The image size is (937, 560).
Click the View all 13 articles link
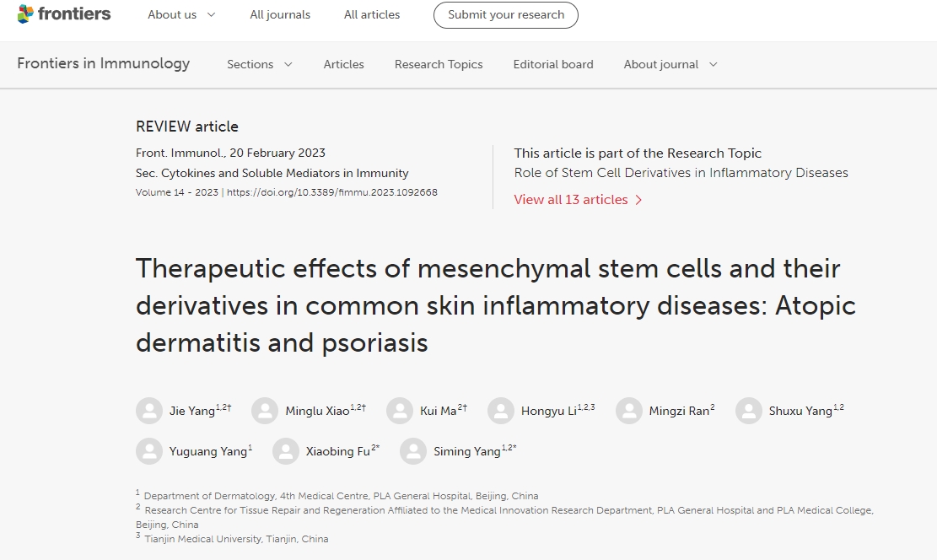(578, 200)
